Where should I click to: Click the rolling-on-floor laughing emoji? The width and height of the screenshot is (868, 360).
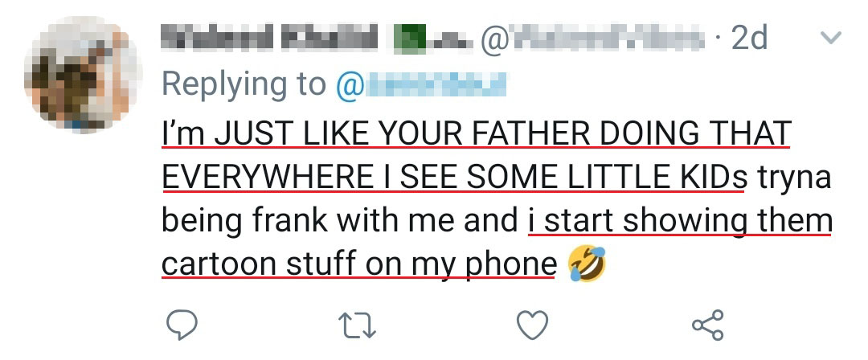(x=586, y=264)
